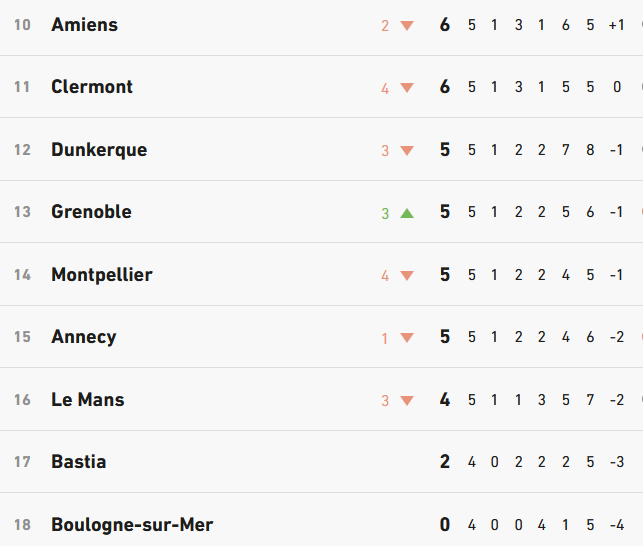Click Boulogne-sur-Mer's goal difference -4

click(617, 525)
